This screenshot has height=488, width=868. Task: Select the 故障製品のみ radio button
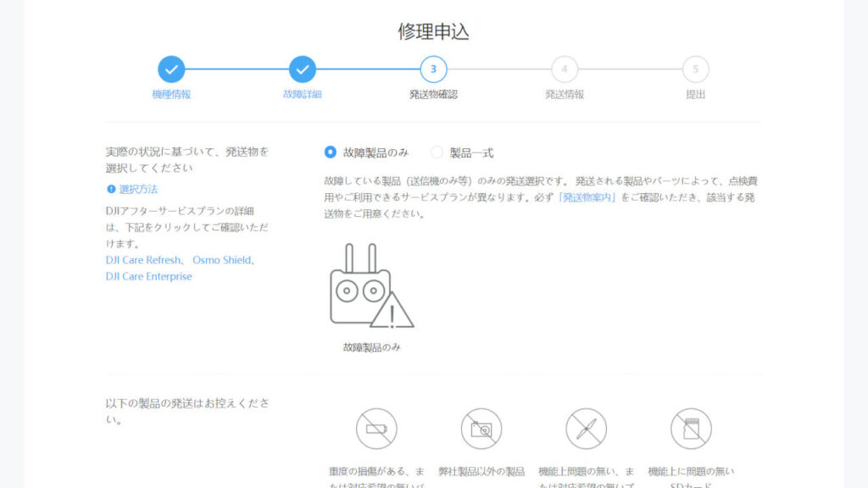[x=331, y=152]
